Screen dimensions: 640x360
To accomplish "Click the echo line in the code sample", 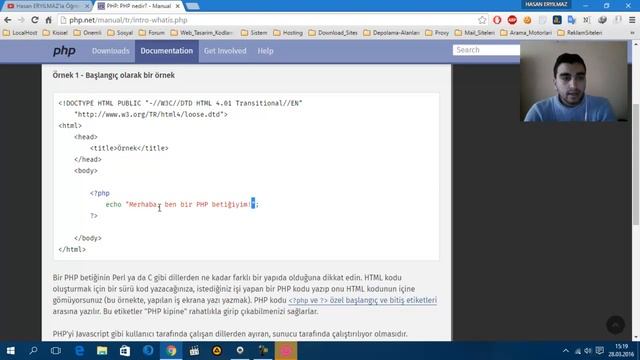I will pyautogui.click(x=182, y=204).
